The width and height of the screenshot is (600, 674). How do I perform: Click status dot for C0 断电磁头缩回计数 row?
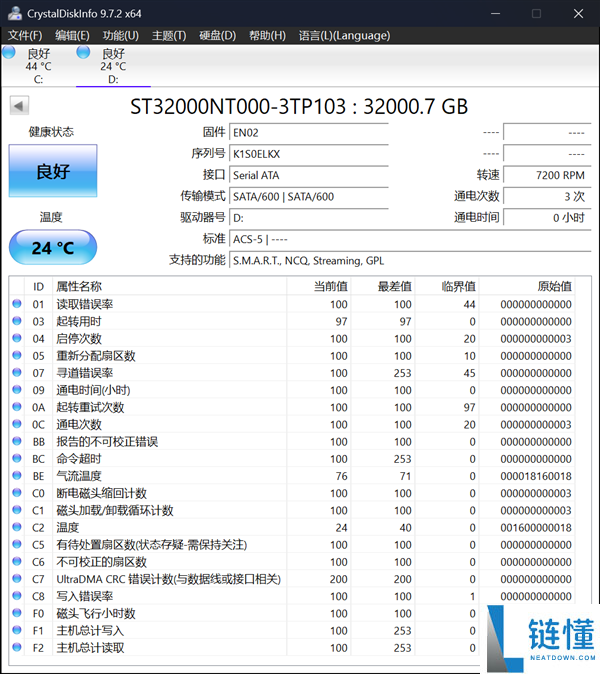[17, 493]
